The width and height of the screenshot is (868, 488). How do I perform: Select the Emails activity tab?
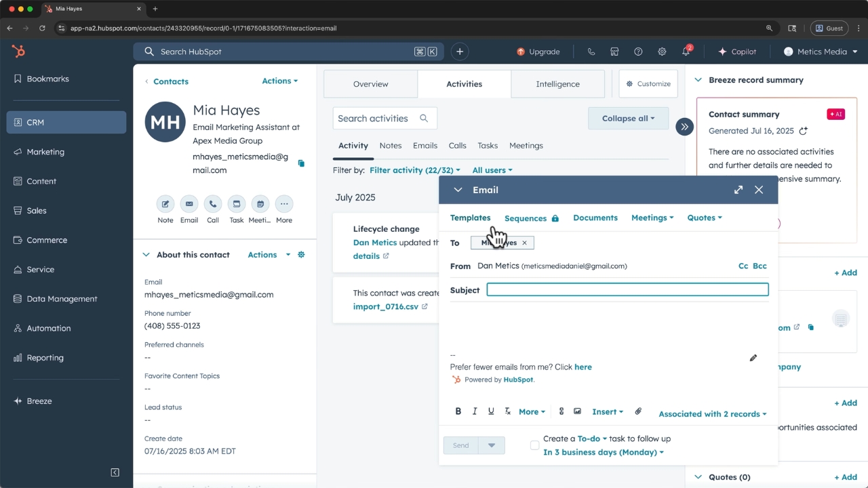(x=425, y=146)
